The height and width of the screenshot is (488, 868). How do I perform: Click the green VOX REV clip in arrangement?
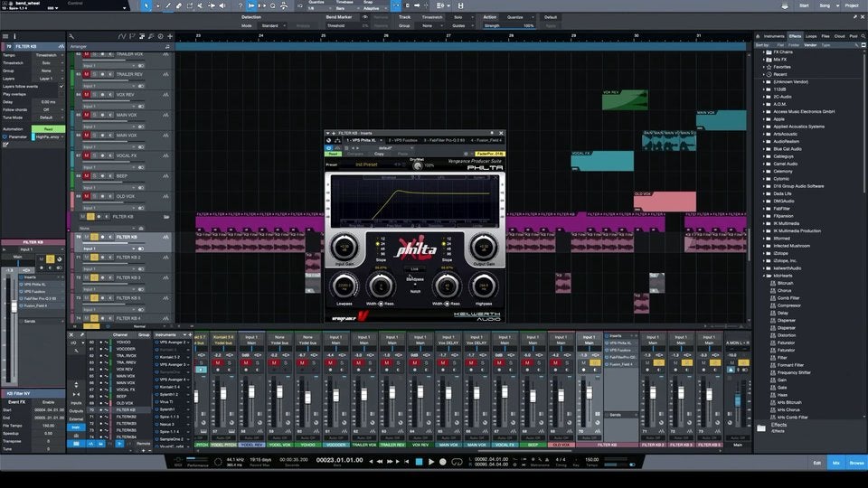(625, 99)
